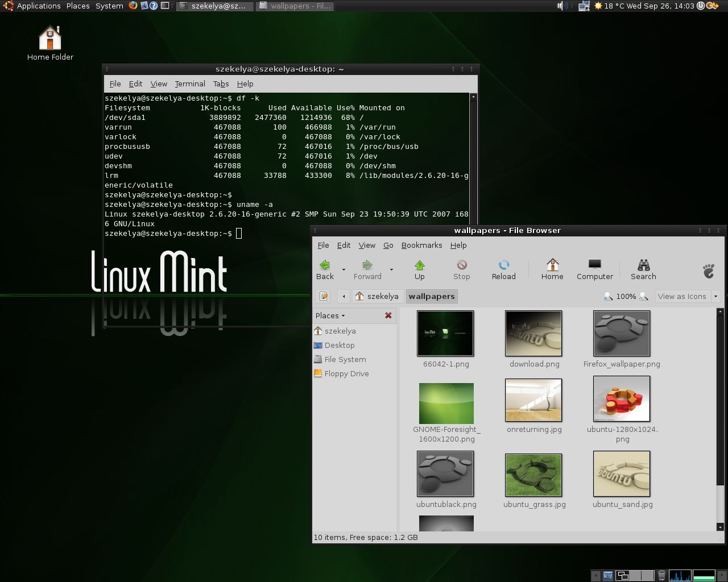Open the Terminal menu in terminal window

click(x=190, y=84)
